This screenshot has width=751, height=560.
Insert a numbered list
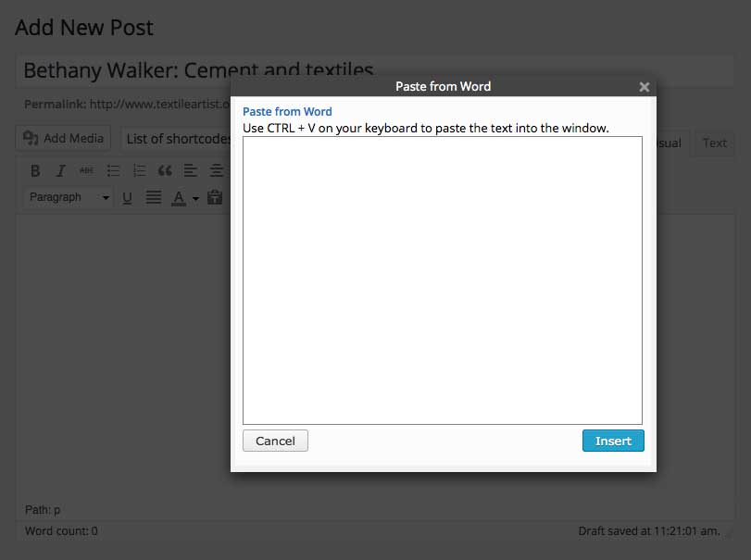pos(140,171)
